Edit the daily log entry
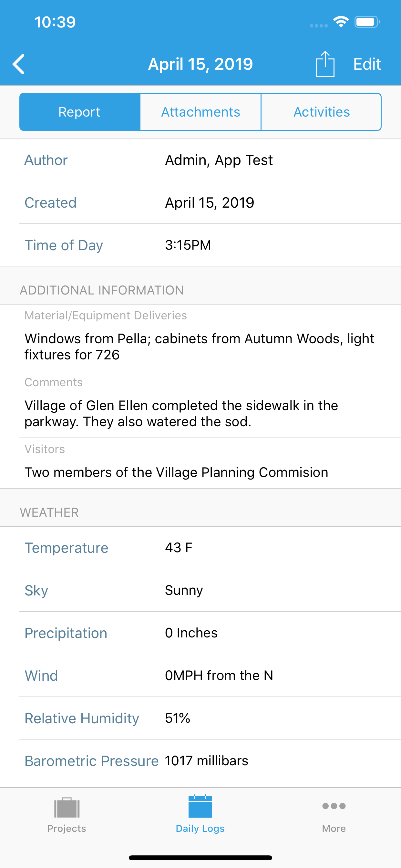401x868 pixels. (367, 64)
